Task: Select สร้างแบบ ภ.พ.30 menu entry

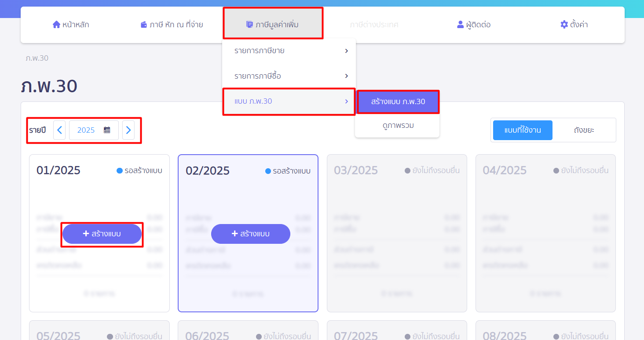Action: [x=398, y=102]
